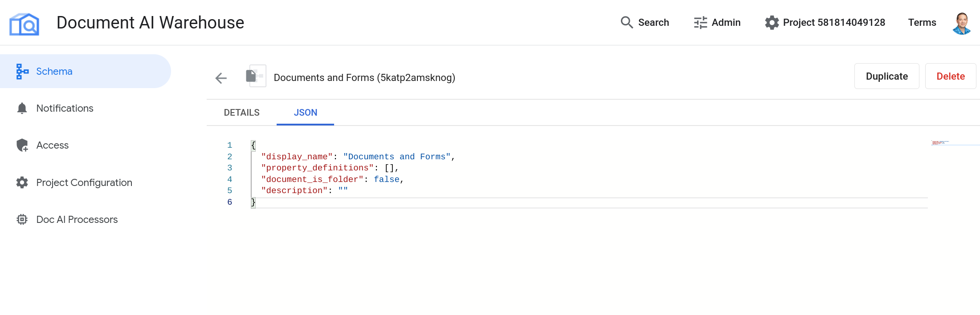This screenshot has width=980, height=315.
Task: Click the code minimap on the right
Action: coord(953,143)
